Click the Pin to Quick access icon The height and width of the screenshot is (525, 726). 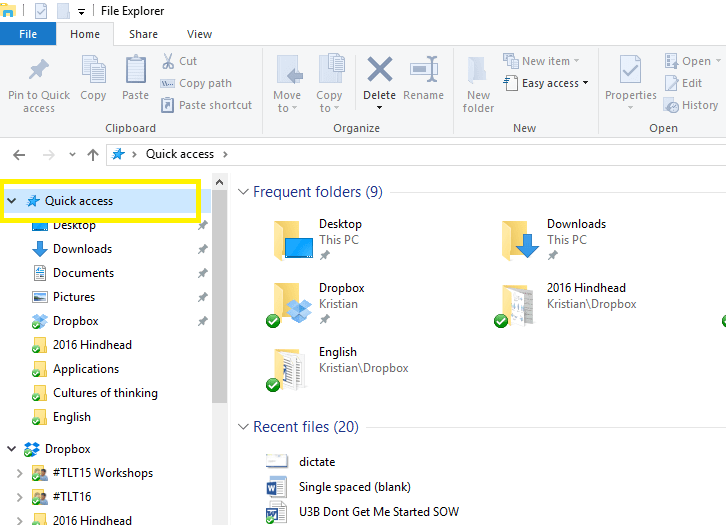[39, 72]
